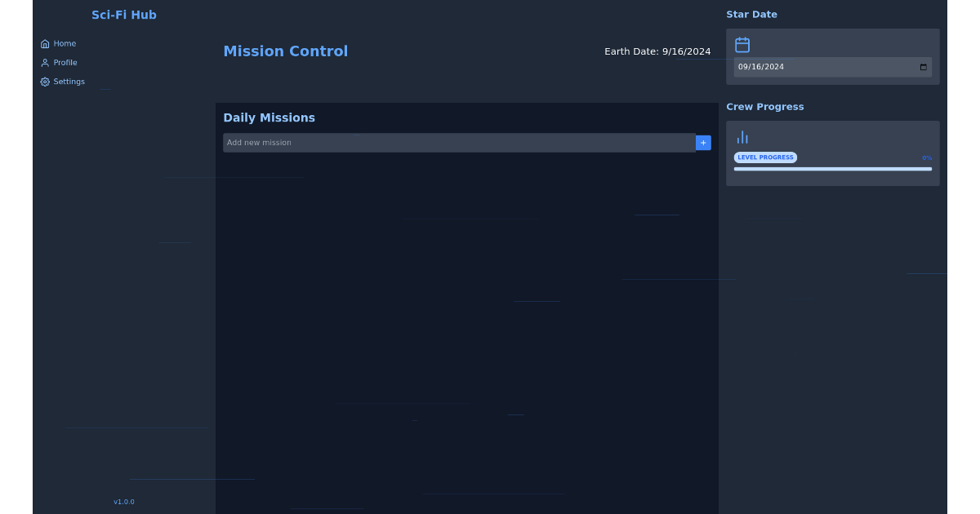The image size is (980, 514).
Task: Click the Sci-Fi Hub title
Action: tap(124, 15)
